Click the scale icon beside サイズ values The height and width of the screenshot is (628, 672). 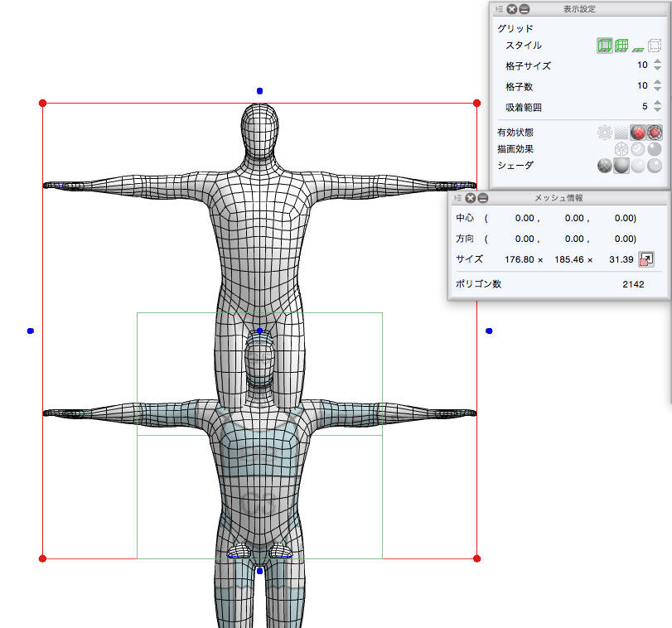646,259
